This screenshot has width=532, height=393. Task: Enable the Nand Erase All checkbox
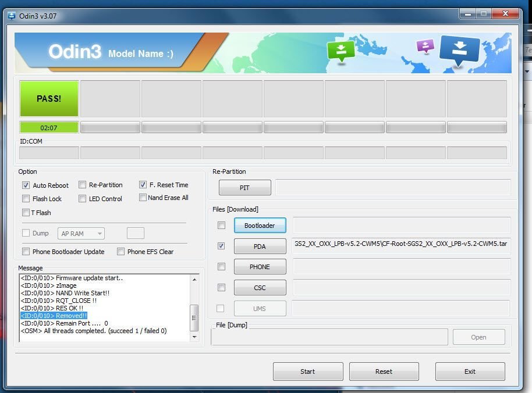[x=143, y=197]
